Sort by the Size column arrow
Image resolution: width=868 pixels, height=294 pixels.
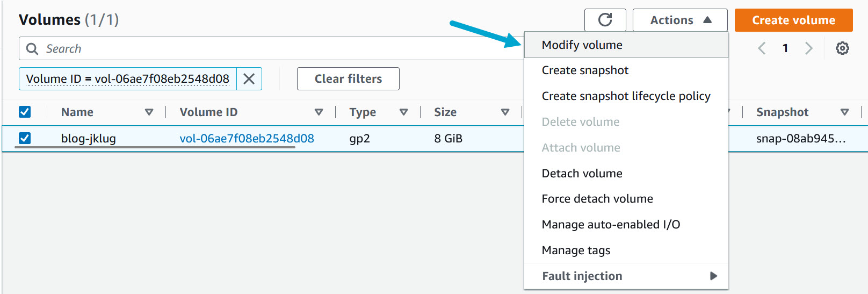pos(505,112)
